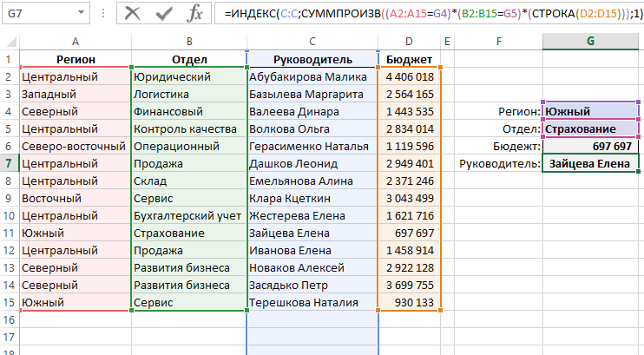Select budget cell 2 564 165

point(409,94)
